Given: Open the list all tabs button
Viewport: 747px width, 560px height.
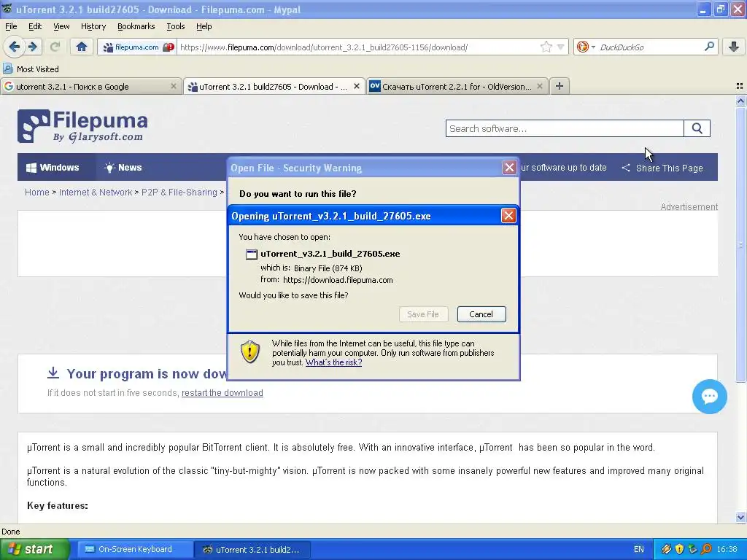Looking at the screenshot, I should [740, 86].
